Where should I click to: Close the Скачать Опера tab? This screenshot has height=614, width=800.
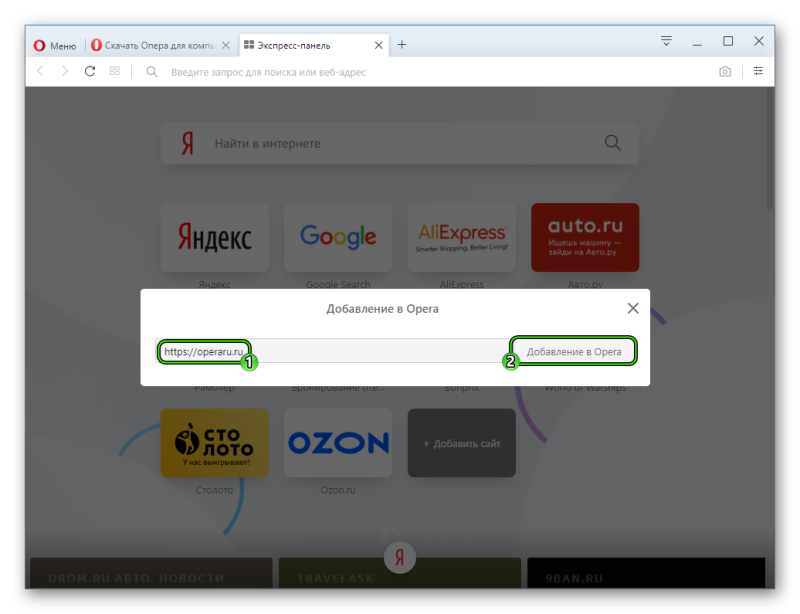coord(226,45)
